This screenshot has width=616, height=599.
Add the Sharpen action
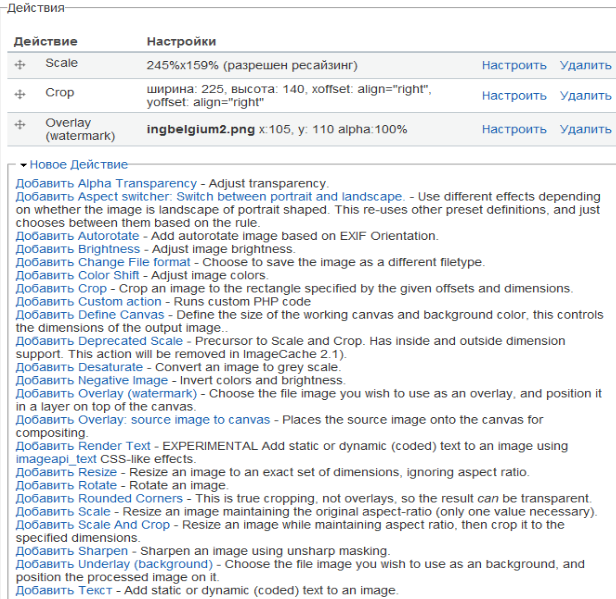[72, 551]
